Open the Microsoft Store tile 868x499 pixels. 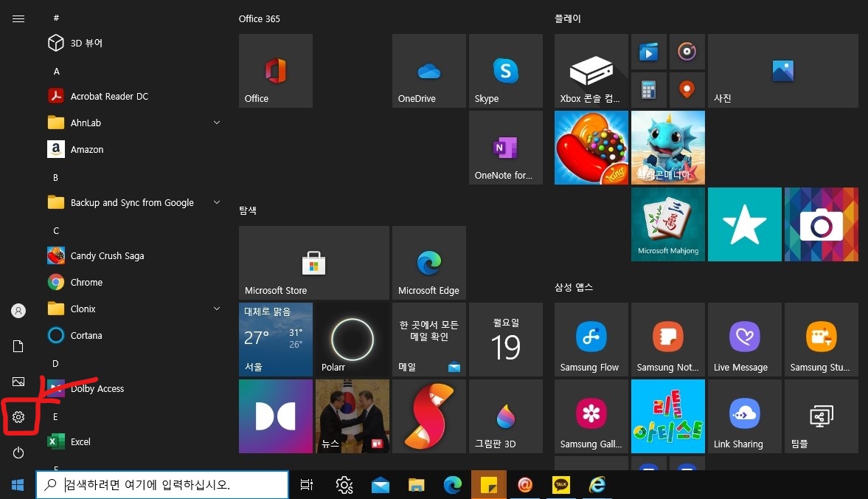point(314,263)
